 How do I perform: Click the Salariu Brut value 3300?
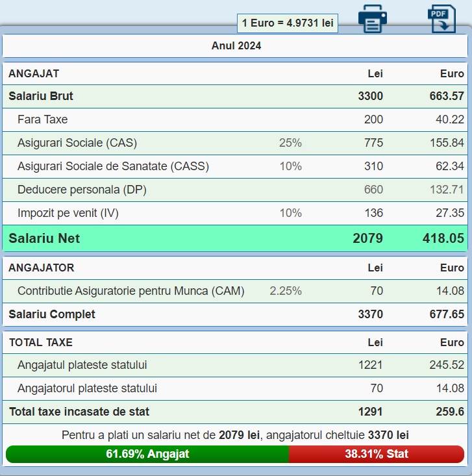[370, 96]
